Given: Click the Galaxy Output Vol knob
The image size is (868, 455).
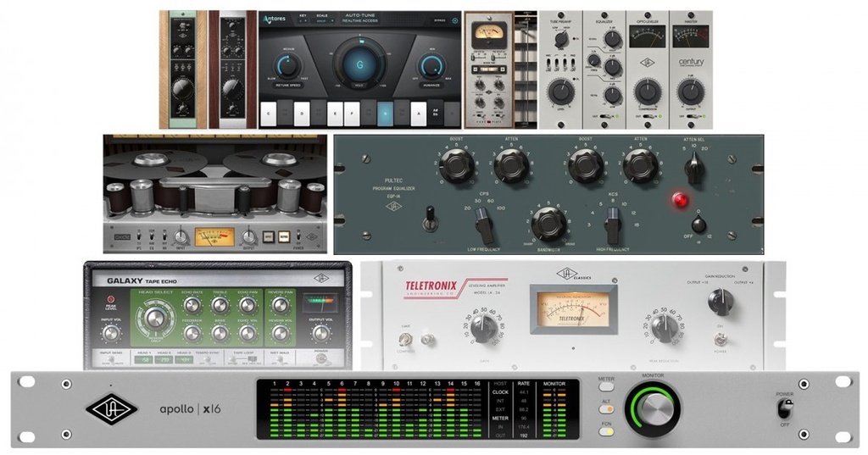Looking at the screenshot, I should (320, 333).
